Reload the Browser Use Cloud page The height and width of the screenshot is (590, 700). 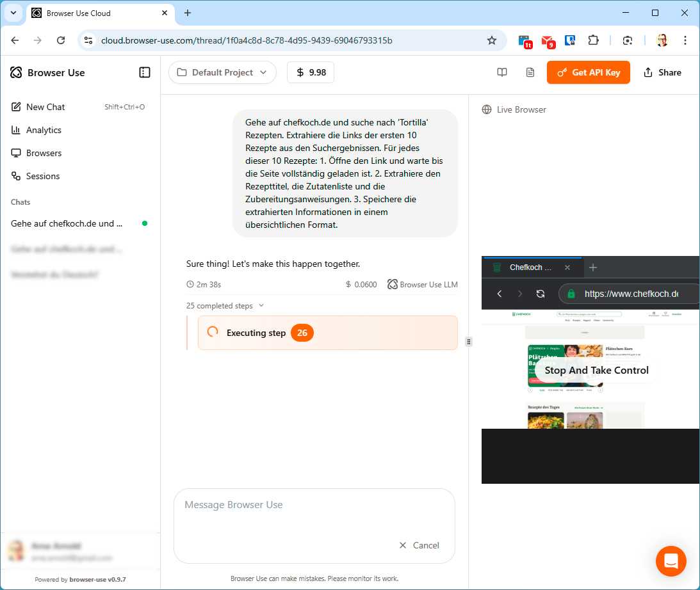click(x=61, y=40)
